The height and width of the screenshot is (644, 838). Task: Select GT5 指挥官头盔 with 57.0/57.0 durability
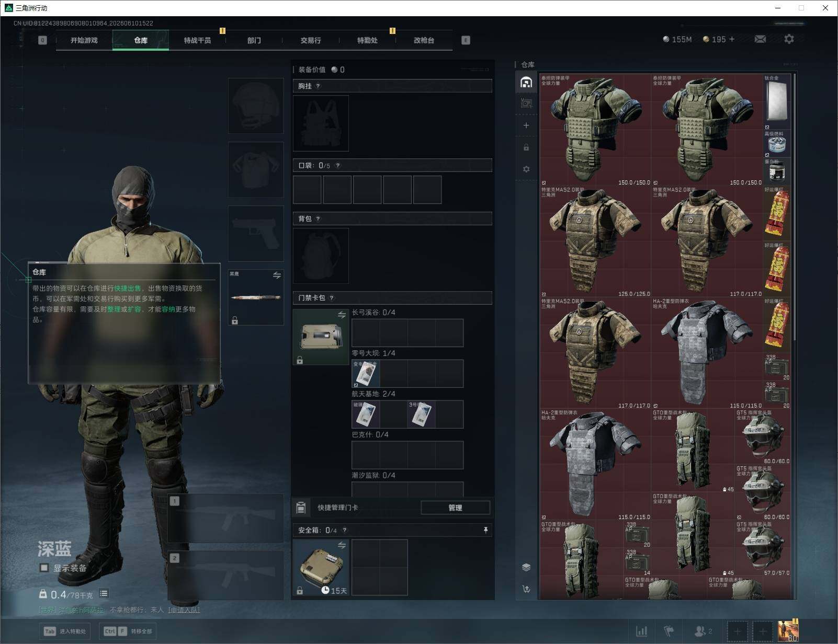[763, 549]
